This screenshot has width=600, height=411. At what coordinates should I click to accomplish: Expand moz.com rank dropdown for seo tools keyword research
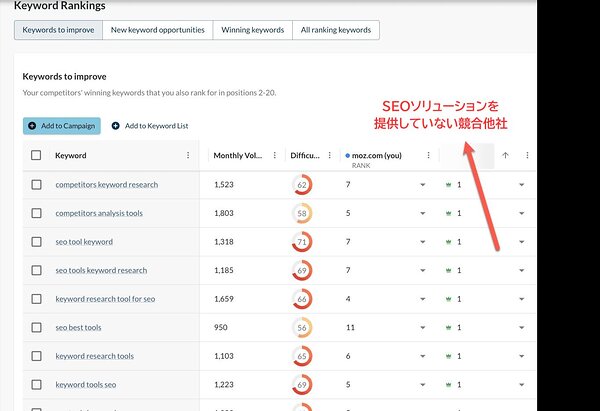[x=423, y=271]
